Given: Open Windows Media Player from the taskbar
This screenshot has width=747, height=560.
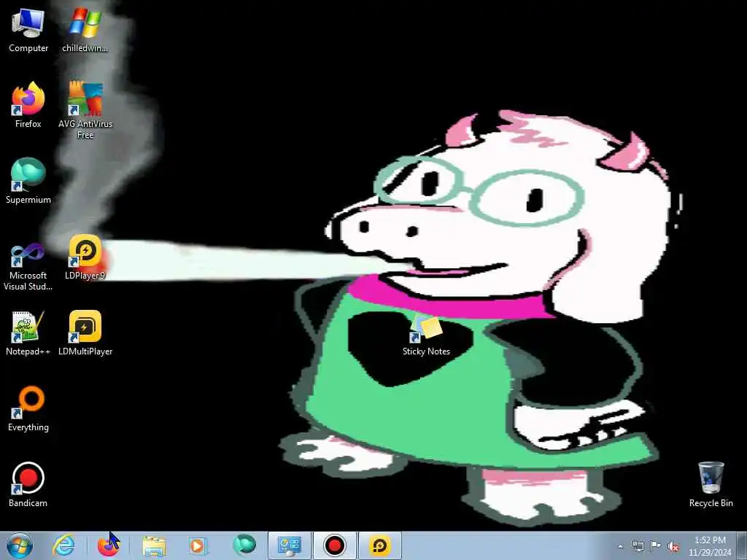Looking at the screenshot, I should [x=197, y=545].
